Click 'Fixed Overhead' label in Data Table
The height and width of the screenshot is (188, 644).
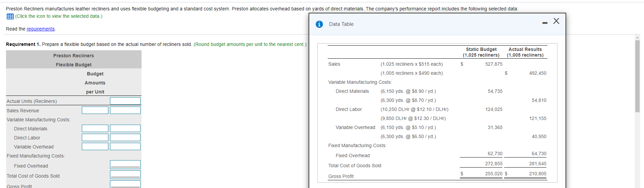tap(353, 155)
